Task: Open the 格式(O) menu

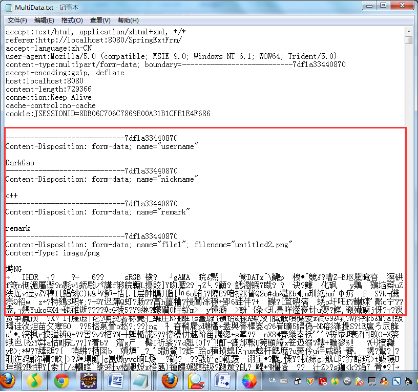Action: pyautogui.click(x=72, y=21)
